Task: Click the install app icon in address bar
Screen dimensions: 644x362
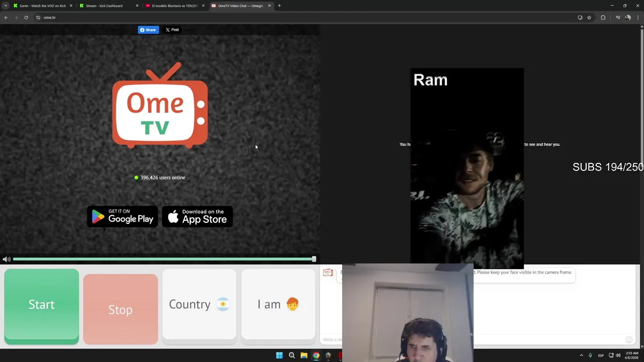Action: coord(580,18)
